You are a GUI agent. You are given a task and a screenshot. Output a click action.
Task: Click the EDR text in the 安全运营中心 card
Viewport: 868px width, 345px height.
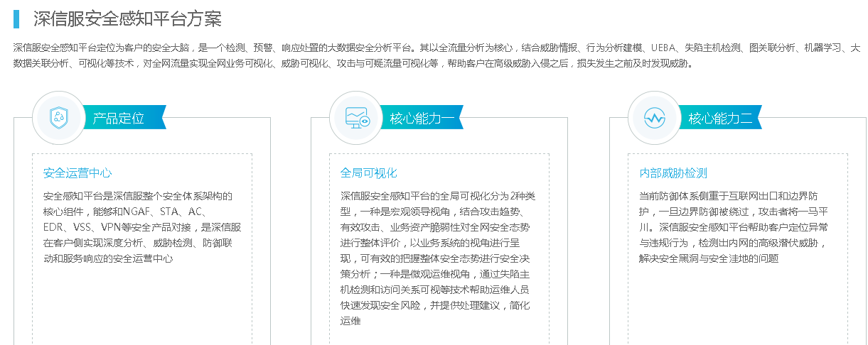(53, 227)
